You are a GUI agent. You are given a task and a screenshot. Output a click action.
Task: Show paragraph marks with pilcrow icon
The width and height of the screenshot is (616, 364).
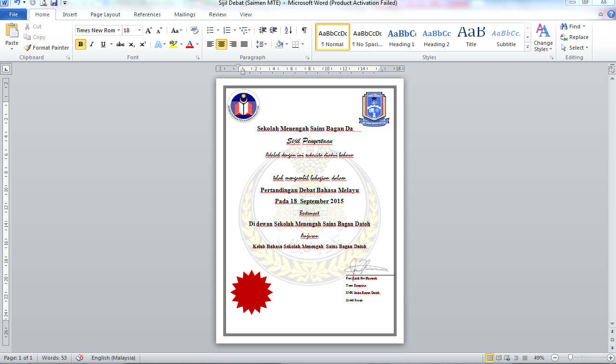click(x=304, y=30)
